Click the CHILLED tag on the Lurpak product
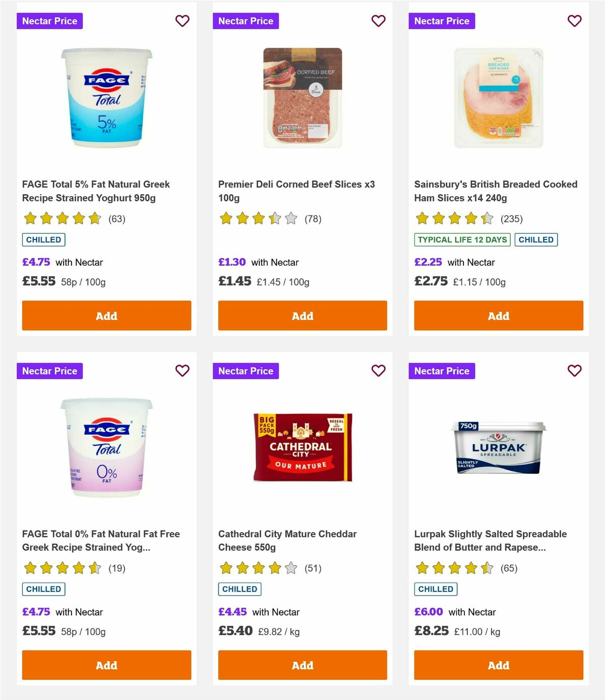This screenshot has width=605, height=700. click(436, 589)
